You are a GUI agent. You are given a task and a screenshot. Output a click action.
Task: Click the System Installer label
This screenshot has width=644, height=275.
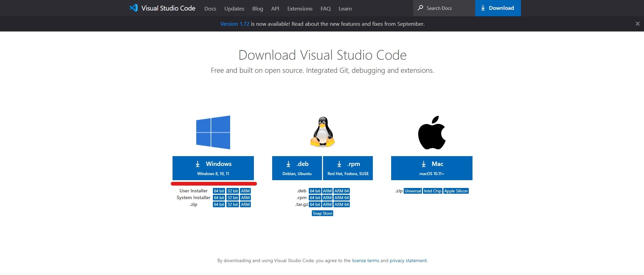coord(194,198)
